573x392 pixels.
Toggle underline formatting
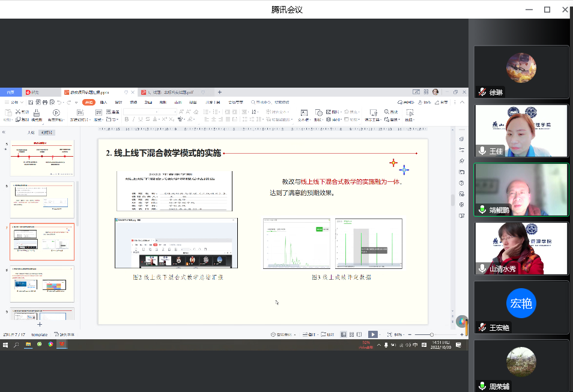click(139, 119)
